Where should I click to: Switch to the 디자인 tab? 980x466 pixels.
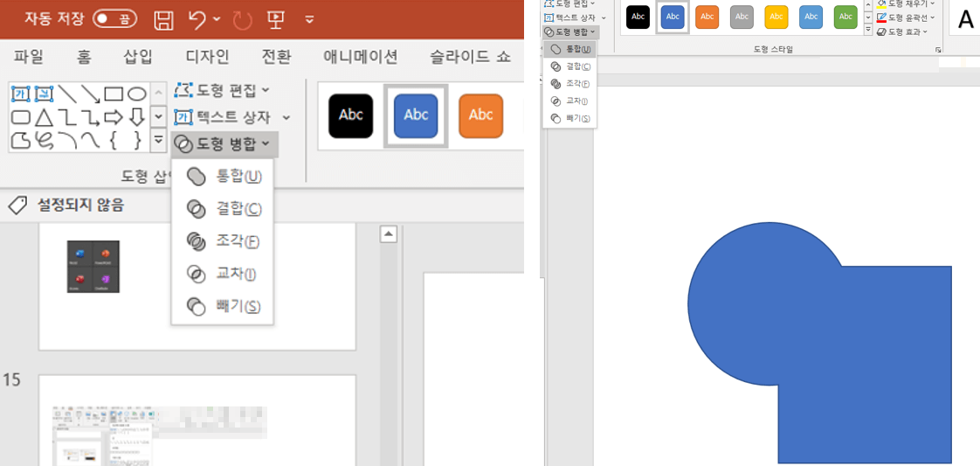(208, 58)
